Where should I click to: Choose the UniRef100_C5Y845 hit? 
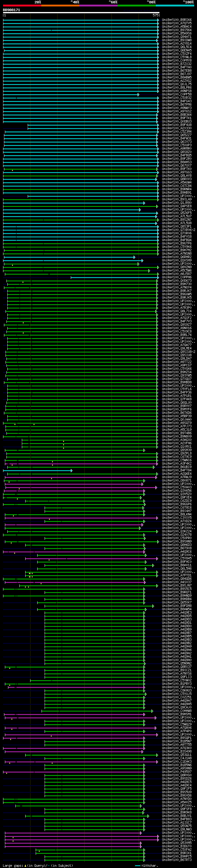(177, 559)
